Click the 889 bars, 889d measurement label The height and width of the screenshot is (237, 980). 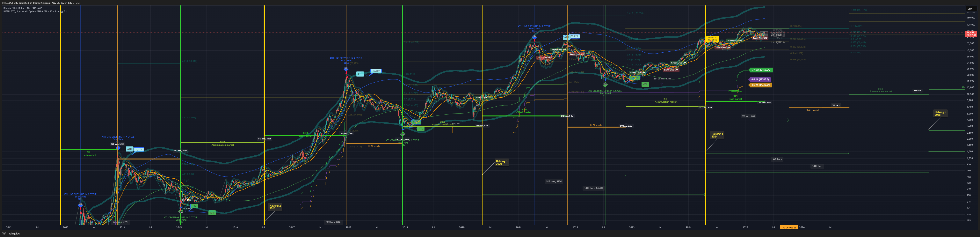click(334, 222)
